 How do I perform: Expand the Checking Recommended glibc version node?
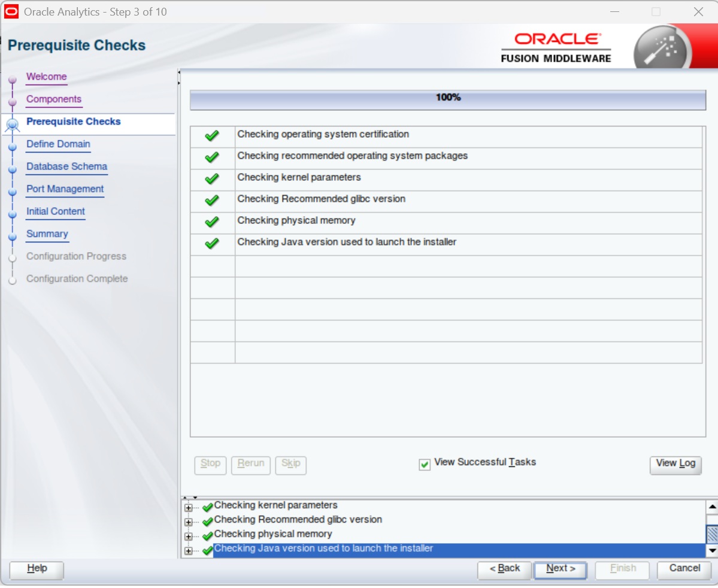click(188, 522)
